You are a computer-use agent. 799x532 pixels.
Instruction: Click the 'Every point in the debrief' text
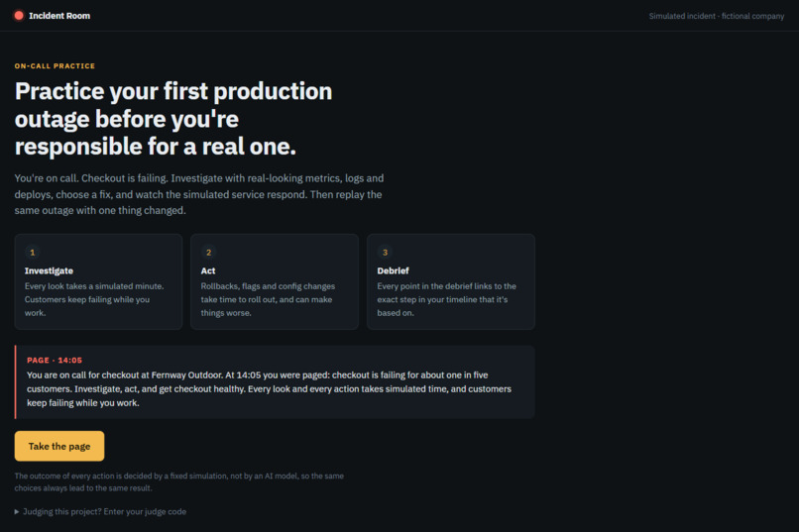[446, 299]
